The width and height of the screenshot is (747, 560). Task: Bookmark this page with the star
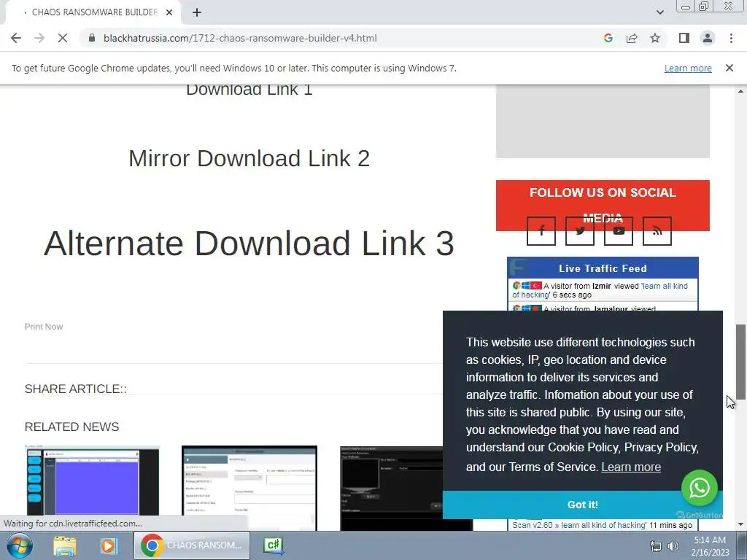(x=655, y=38)
